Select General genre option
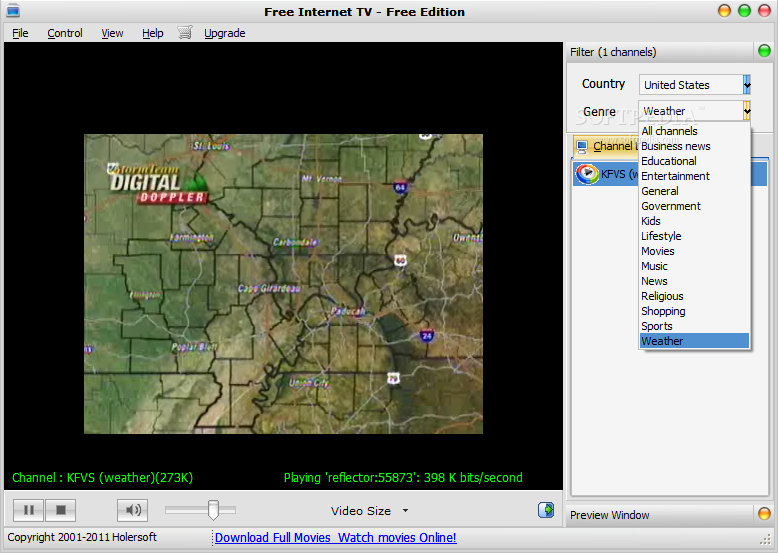The image size is (778, 553). click(695, 191)
